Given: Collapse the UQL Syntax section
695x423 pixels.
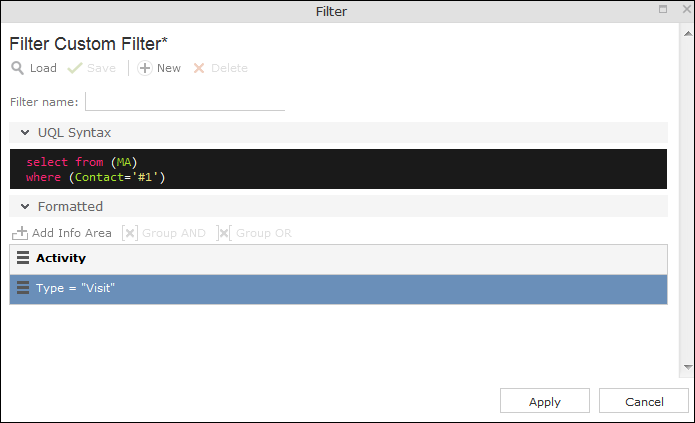Looking at the screenshot, I should pyautogui.click(x=25, y=133).
